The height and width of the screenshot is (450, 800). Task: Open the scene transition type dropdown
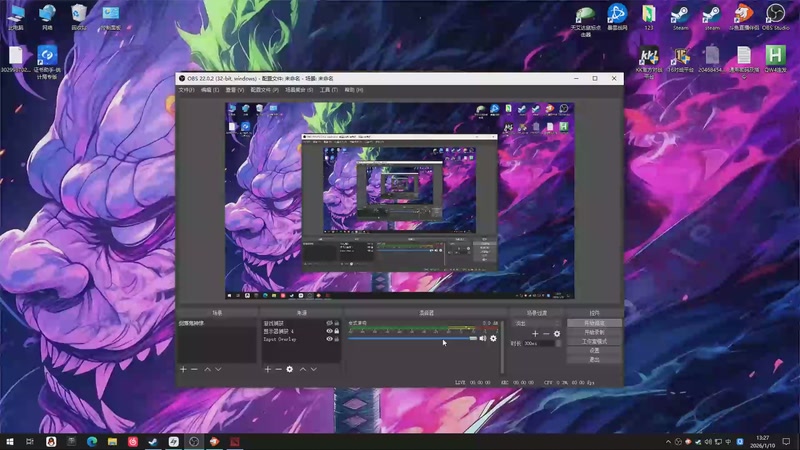coord(536,323)
